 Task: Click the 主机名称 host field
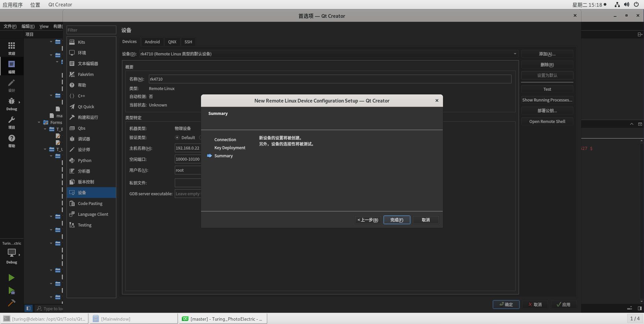[188, 148]
